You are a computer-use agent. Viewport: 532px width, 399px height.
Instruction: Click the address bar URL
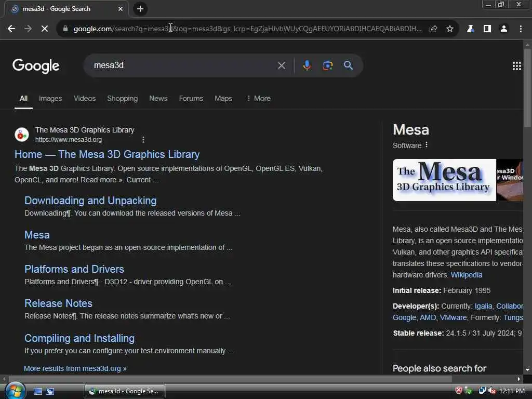coord(248,29)
